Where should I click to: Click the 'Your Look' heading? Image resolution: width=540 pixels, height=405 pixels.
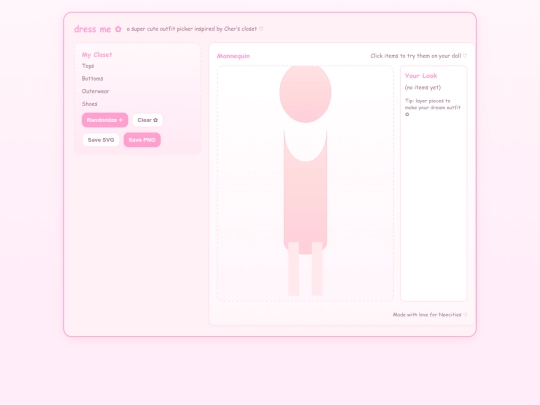point(421,76)
